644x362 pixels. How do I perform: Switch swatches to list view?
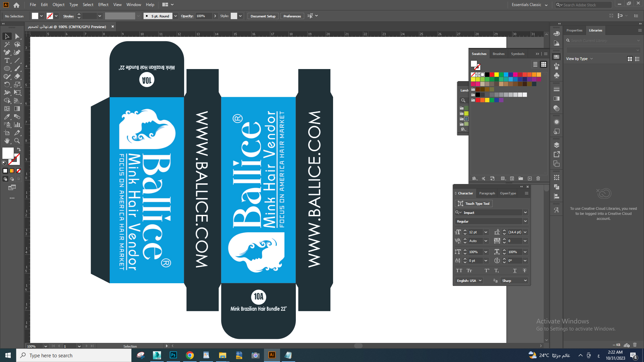pyautogui.click(x=535, y=64)
